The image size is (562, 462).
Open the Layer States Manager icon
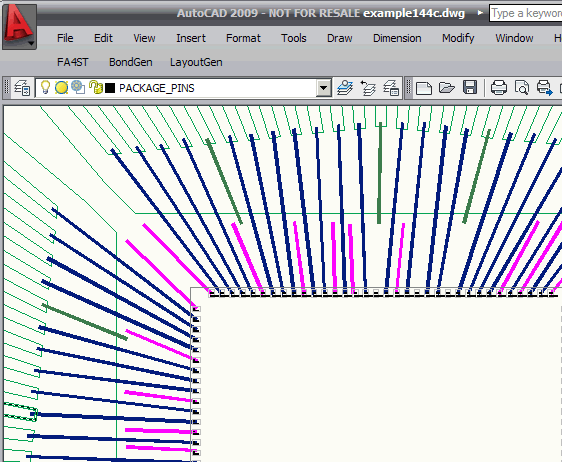(391, 88)
